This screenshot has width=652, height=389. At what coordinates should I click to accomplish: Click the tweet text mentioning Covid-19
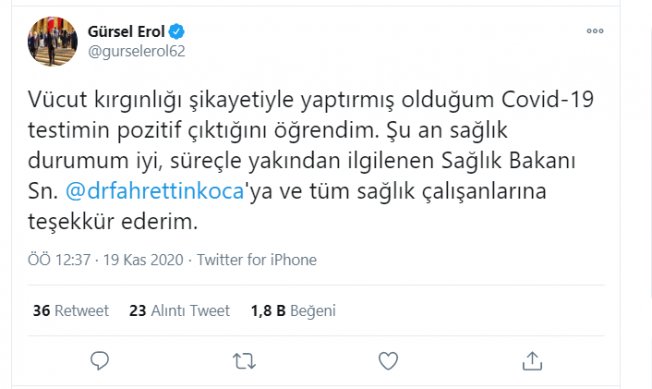pyautogui.click(x=311, y=160)
